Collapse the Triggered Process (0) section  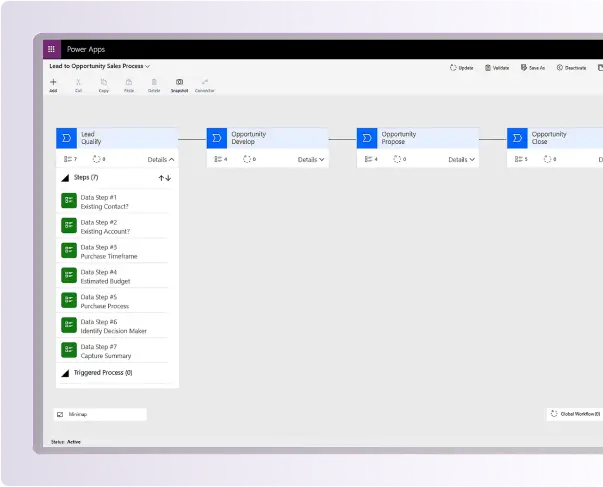pos(65,373)
